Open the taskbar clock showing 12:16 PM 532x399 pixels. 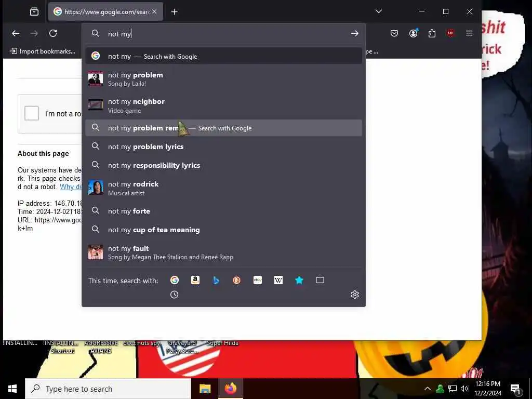[487, 389]
